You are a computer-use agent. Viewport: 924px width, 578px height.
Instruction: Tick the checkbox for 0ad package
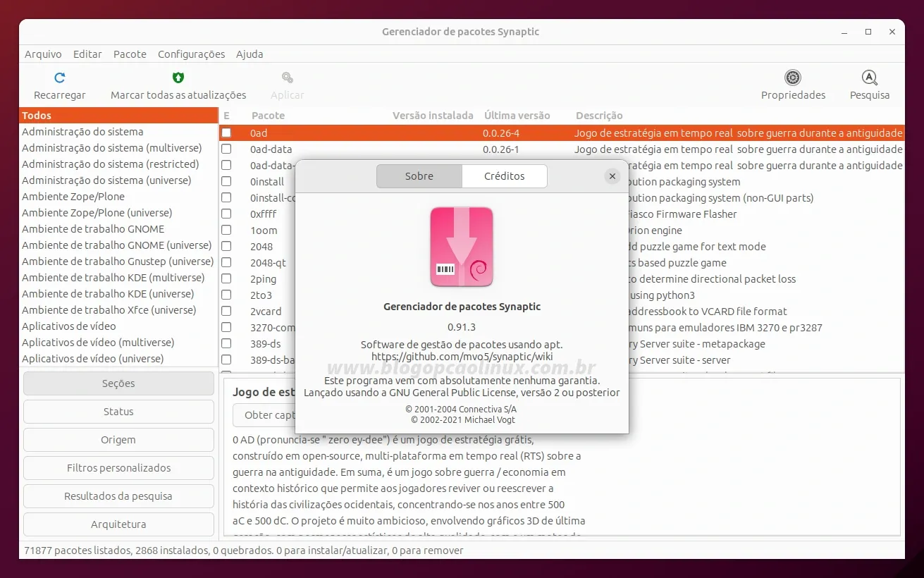pos(226,133)
